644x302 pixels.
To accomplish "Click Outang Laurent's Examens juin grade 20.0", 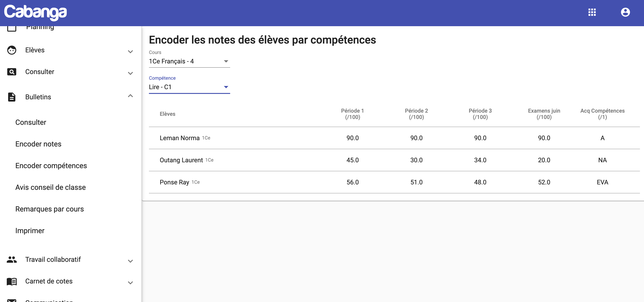I will click(x=544, y=160).
